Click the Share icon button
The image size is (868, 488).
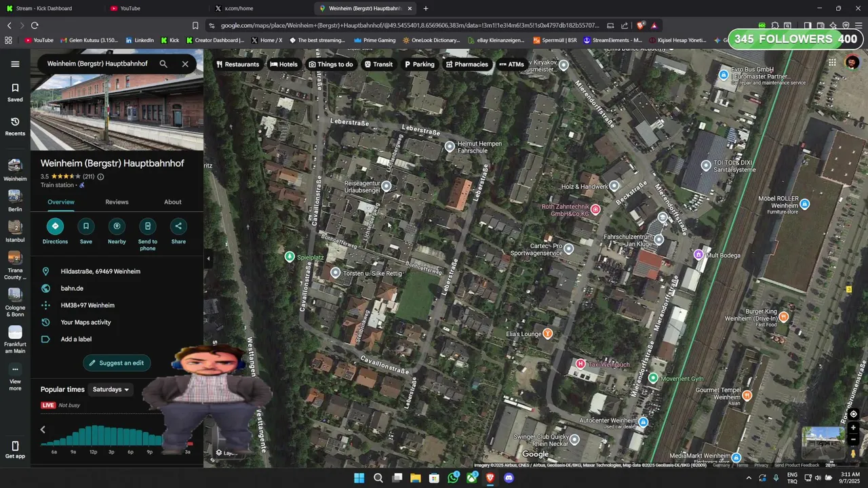[x=178, y=226]
